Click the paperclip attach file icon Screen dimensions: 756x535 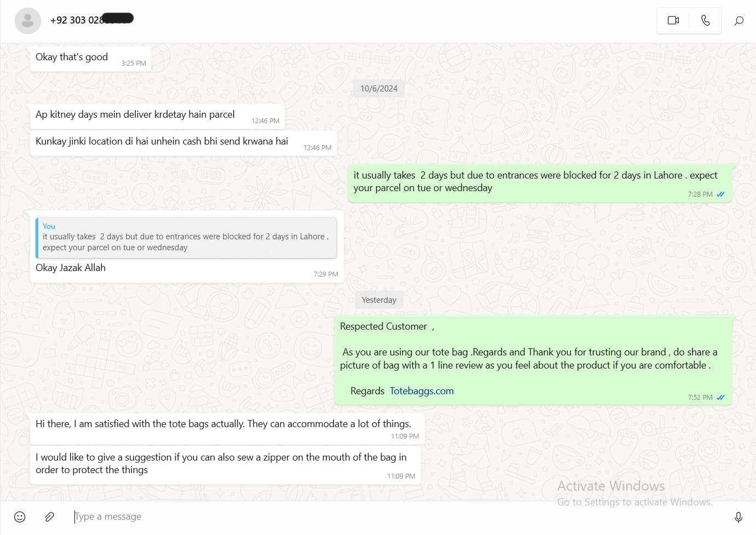pyautogui.click(x=49, y=517)
